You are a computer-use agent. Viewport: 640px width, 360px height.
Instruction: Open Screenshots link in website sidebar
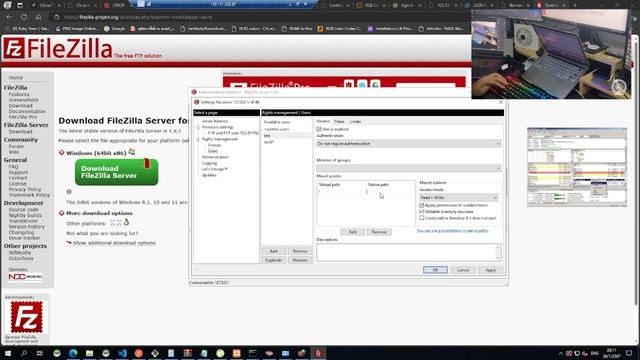tap(23, 100)
